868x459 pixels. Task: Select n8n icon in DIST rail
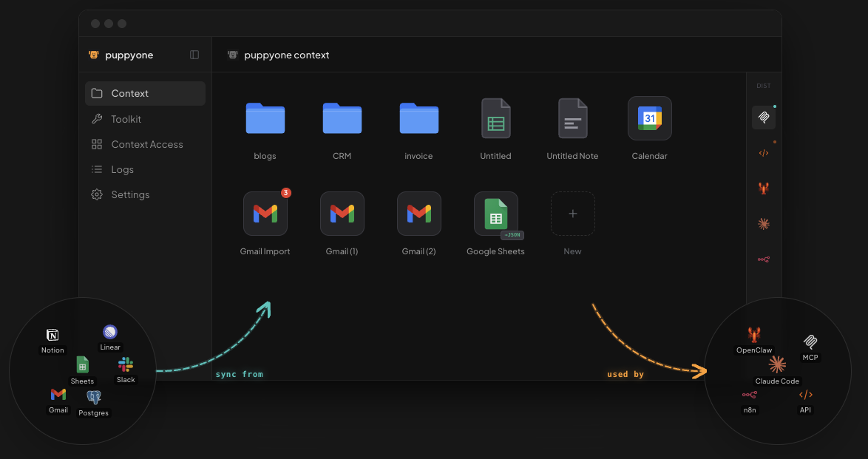(763, 259)
